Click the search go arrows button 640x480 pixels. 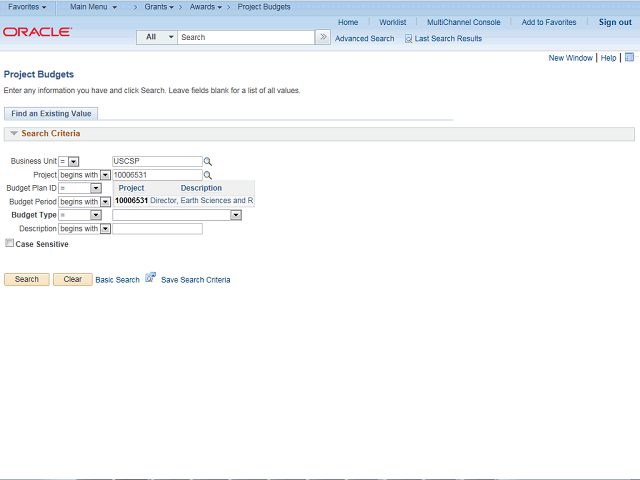(323, 37)
